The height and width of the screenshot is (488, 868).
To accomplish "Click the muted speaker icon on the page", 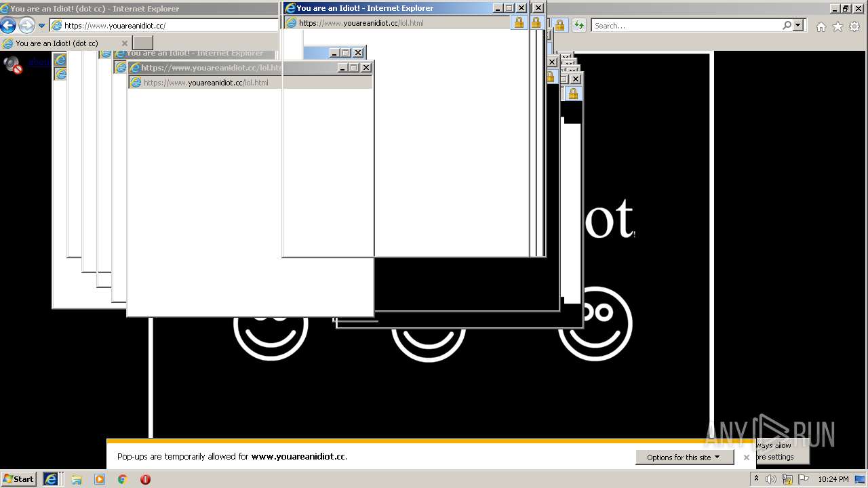I will (x=12, y=64).
